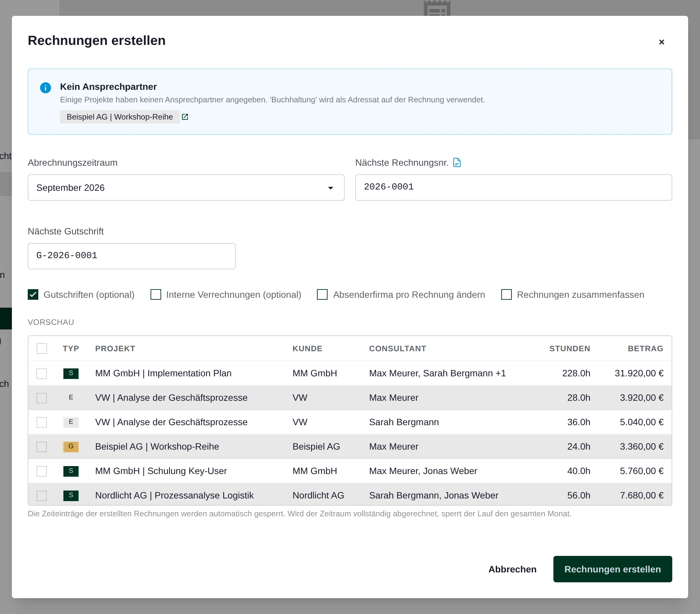Select the checkbox for VW row with Sarah Bergmann
Viewport: 700px width, 614px height.
pos(42,422)
